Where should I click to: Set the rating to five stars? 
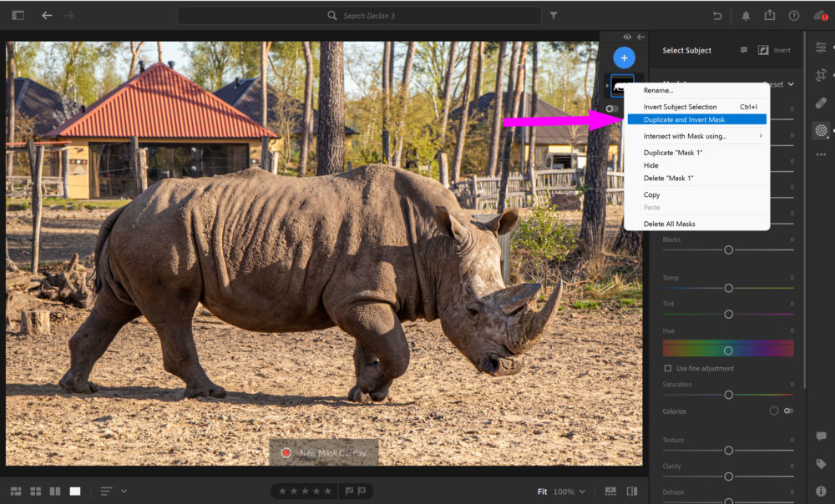click(x=328, y=491)
